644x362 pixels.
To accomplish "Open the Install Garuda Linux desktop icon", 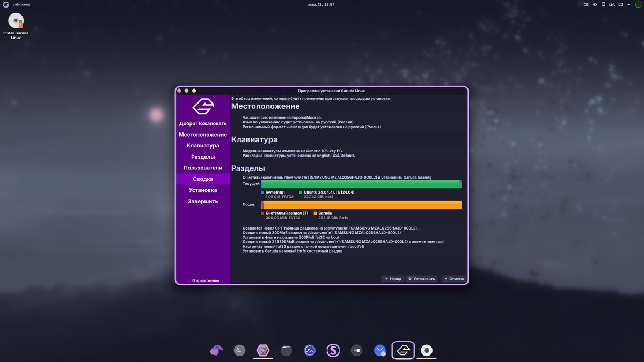I will tap(16, 22).
